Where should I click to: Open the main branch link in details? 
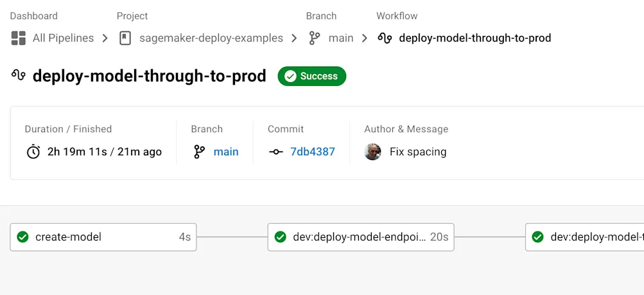click(226, 152)
